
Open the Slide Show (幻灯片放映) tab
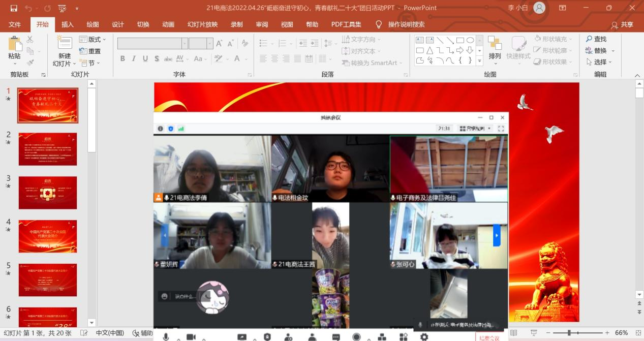[202, 24]
